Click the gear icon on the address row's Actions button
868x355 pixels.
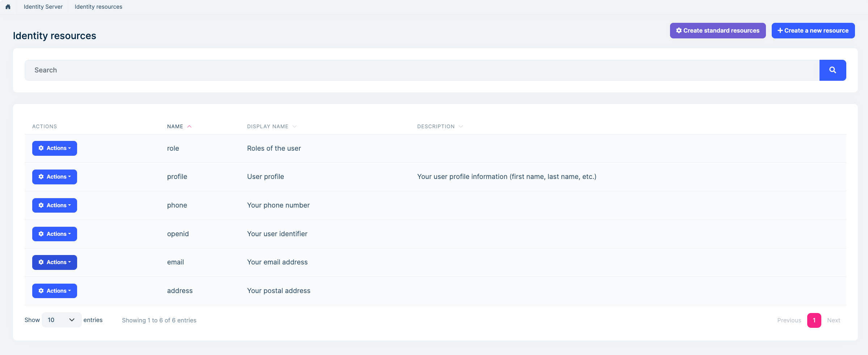point(41,291)
